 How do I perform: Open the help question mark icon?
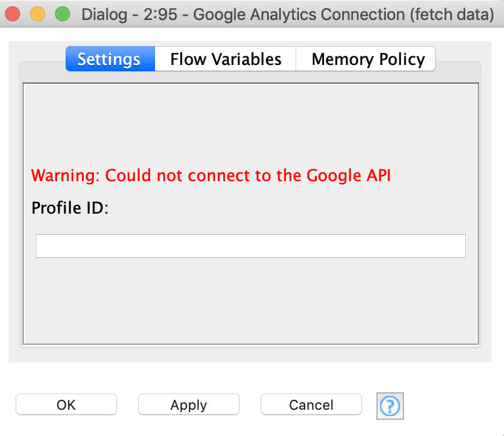tap(390, 405)
